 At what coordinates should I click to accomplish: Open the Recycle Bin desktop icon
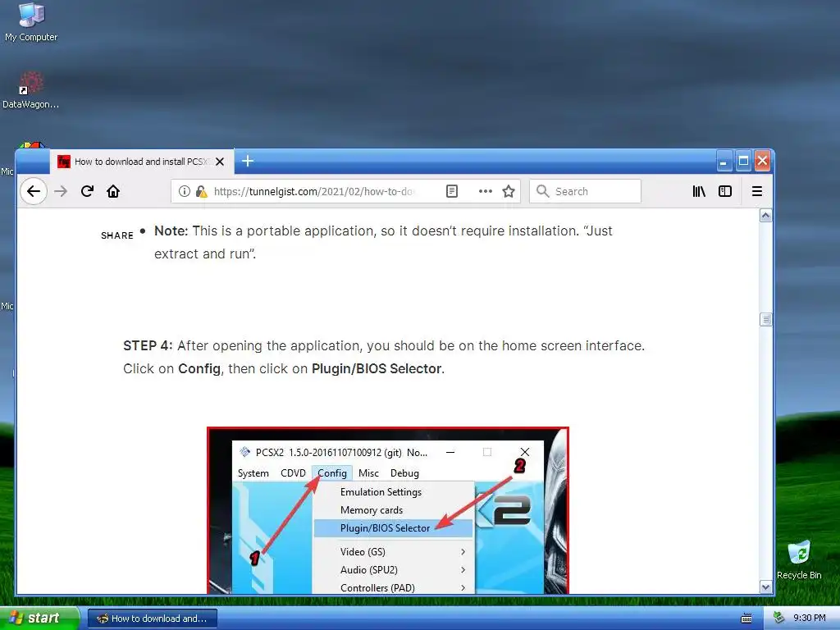[799, 559]
